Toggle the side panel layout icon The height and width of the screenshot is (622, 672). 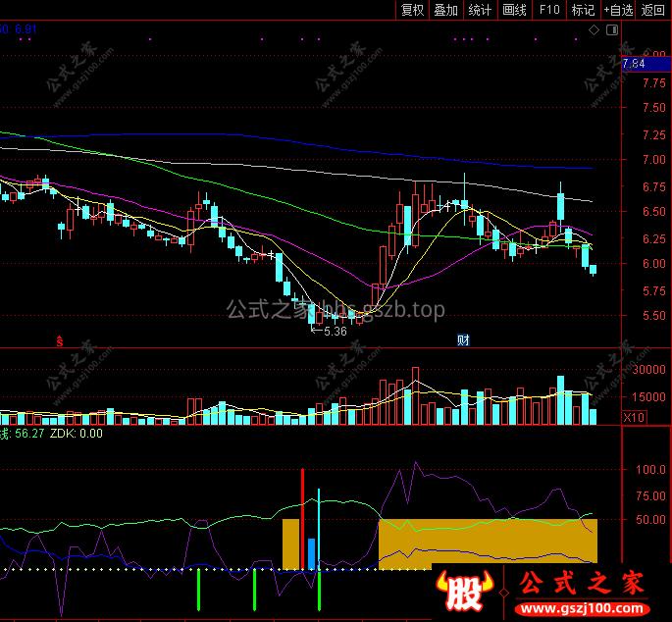[612, 30]
